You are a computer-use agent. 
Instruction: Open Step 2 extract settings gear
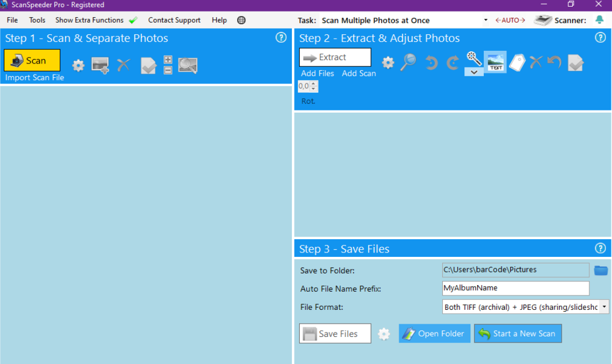[x=388, y=62]
